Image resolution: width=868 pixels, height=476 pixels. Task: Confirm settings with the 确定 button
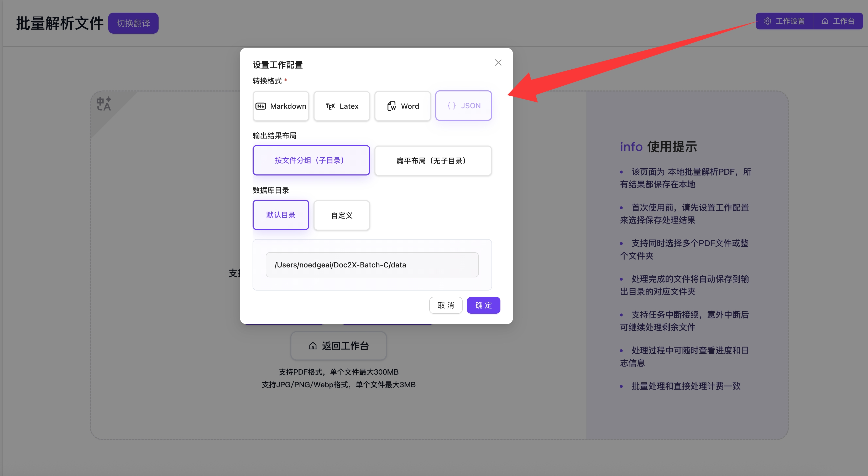(x=484, y=305)
